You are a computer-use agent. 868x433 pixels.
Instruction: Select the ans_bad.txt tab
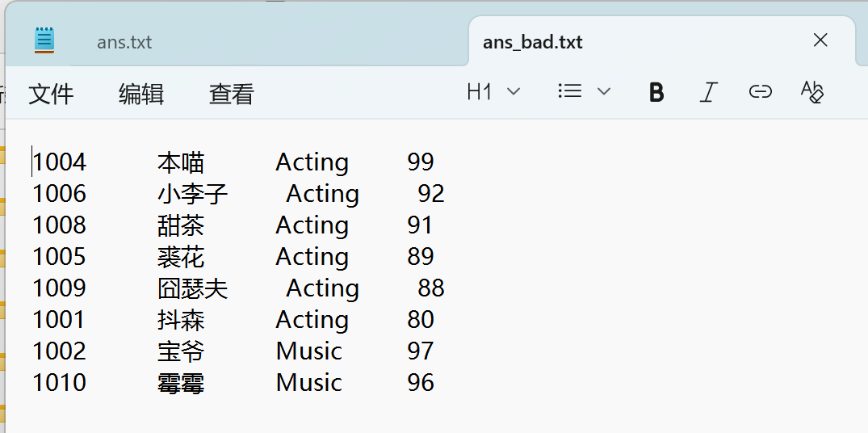click(533, 42)
